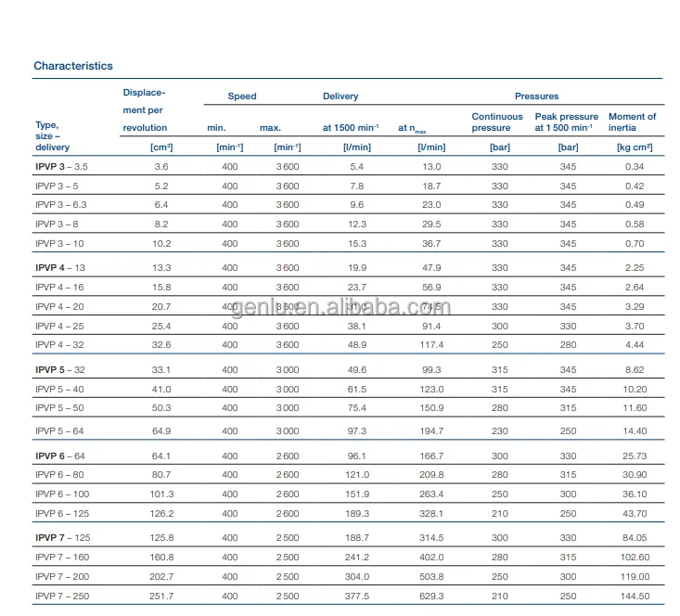The image size is (680, 616).
Task: Click the Pressures column group header
Action: tap(537, 96)
